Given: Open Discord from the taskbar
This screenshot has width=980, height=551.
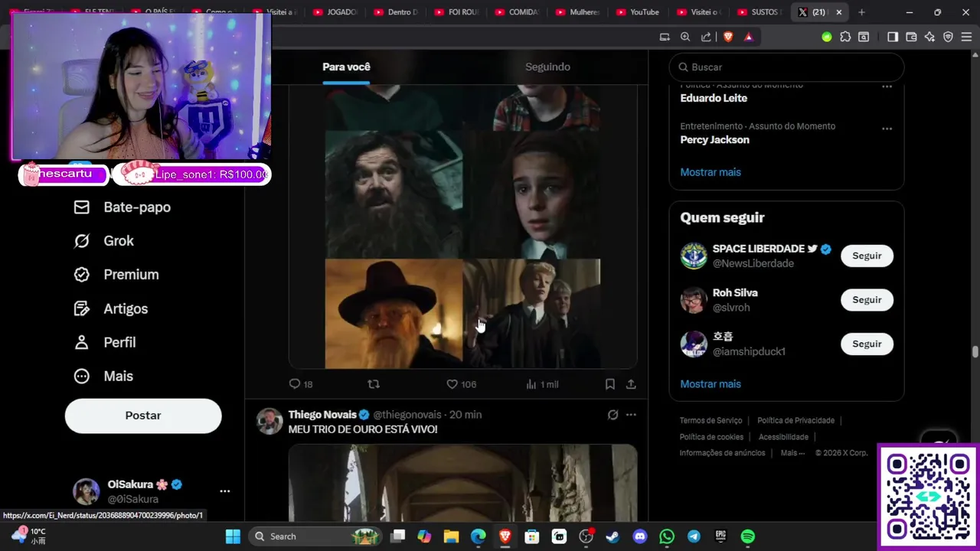Looking at the screenshot, I should click(x=640, y=536).
